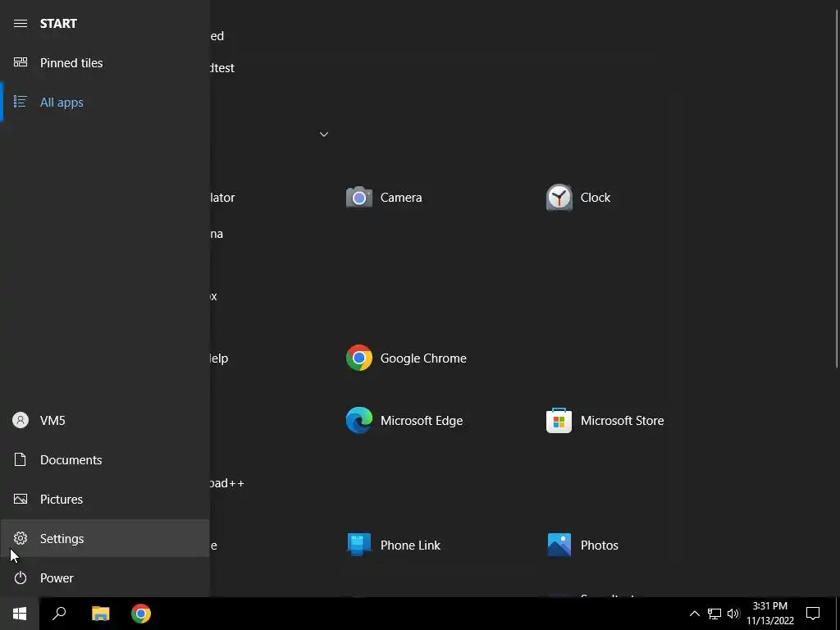
Task: Click the Documents page icon
Action: 21,459
